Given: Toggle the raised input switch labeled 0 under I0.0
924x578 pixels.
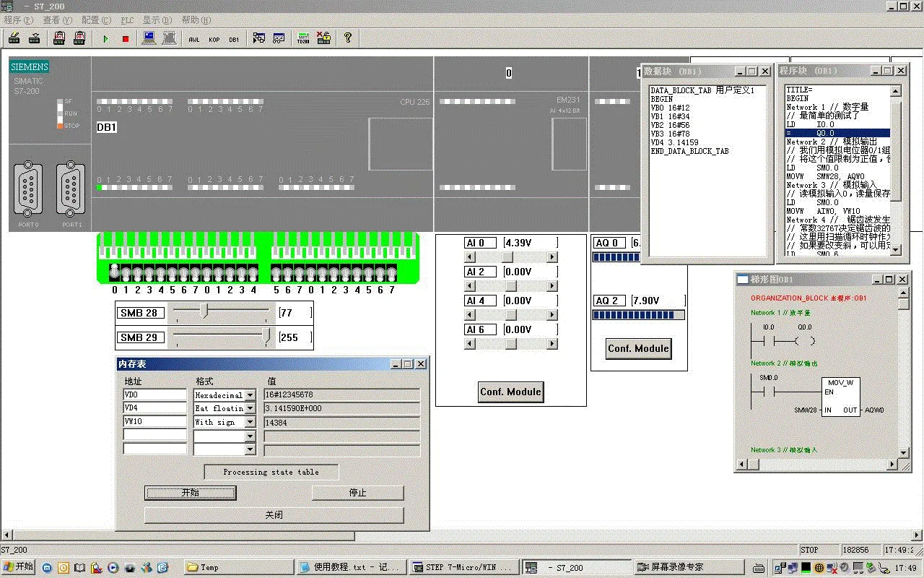Looking at the screenshot, I should [115, 272].
